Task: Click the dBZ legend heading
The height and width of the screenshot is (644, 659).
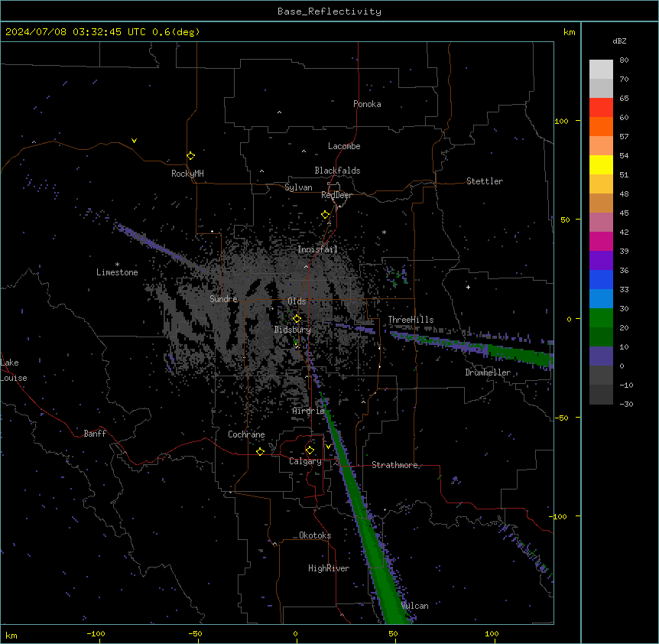Action: point(619,41)
